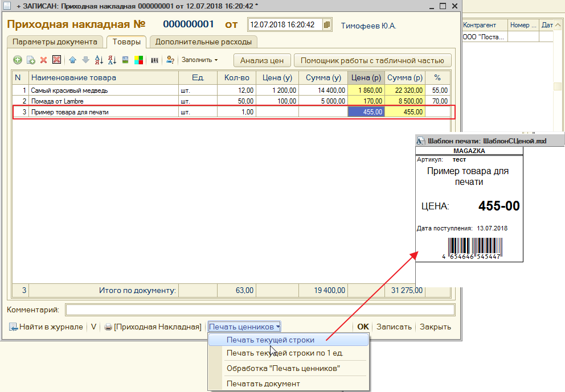Screen dimensions: 565x392
Task: Click the selected price cell 455,00 in Цена (р)
Action: [366, 112]
